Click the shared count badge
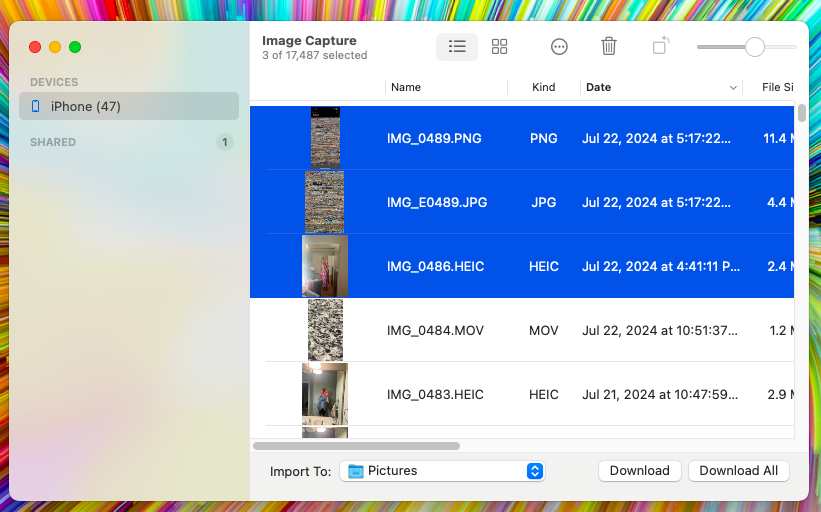Screen dimensions: 821x512 click(x=225, y=142)
